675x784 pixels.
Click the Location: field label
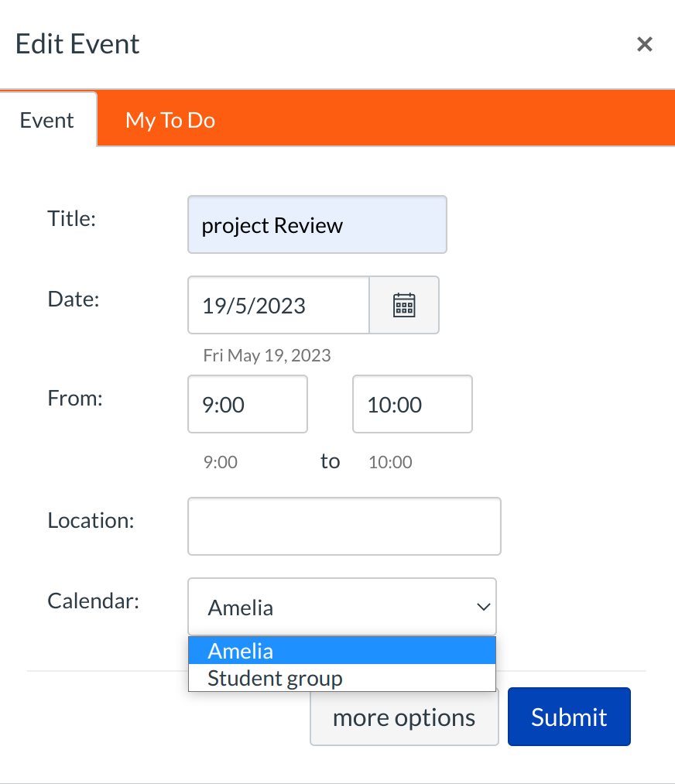tap(91, 520)
